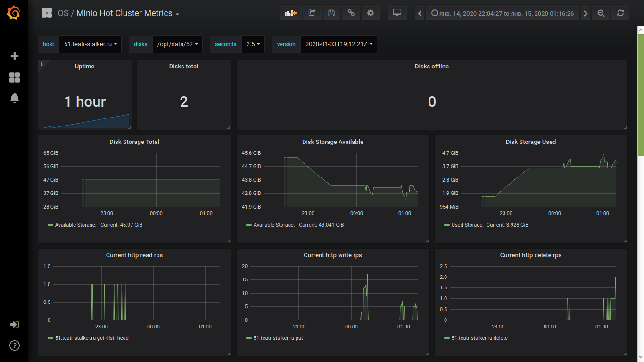Open the Alerting bell icon
Viewport: 644px width, 362px height.
14,98
